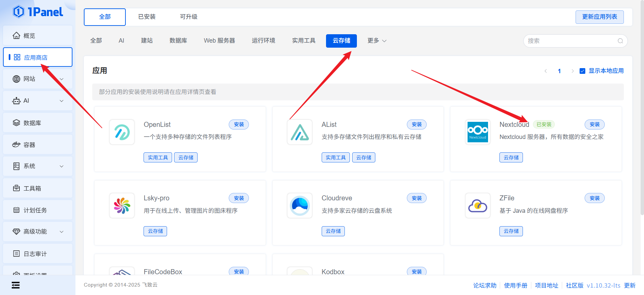Viewport: 644px width, 295px height.
Task: Collapse sidebar using the hamburger menu icon
Action: click(x=15, y=285)
